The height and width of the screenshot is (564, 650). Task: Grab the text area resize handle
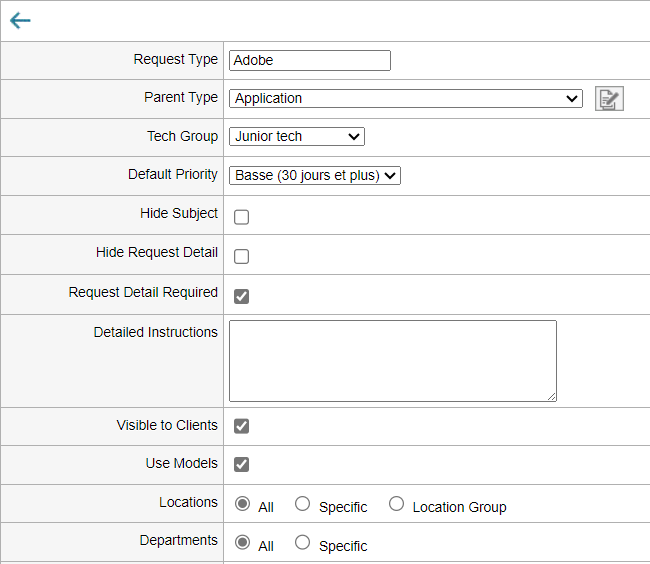(x=551, y=396)
